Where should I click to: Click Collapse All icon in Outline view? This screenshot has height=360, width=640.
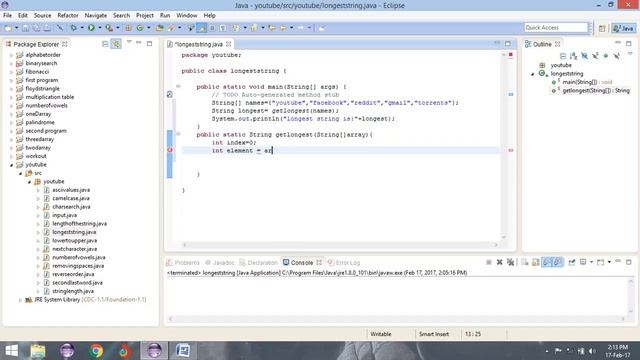[x=563, y=56]
